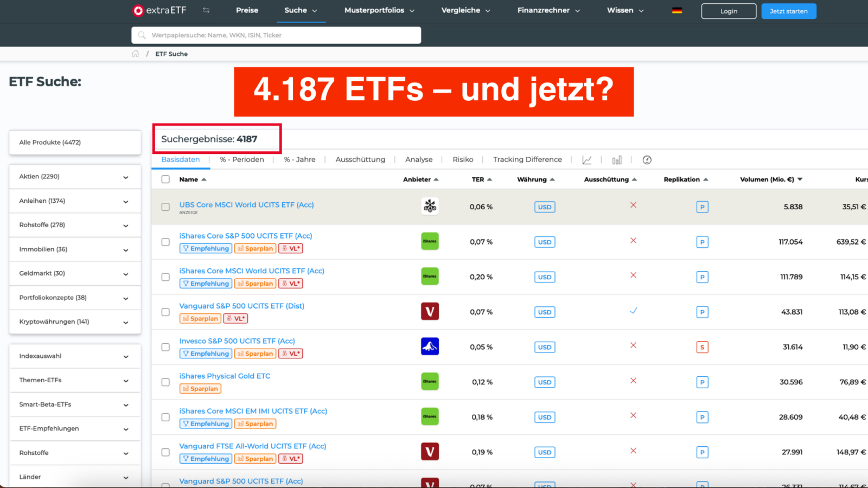Check the Vanguard FTSE All-World row checkbox
868x488 pixels.
[x=165, y=452]
